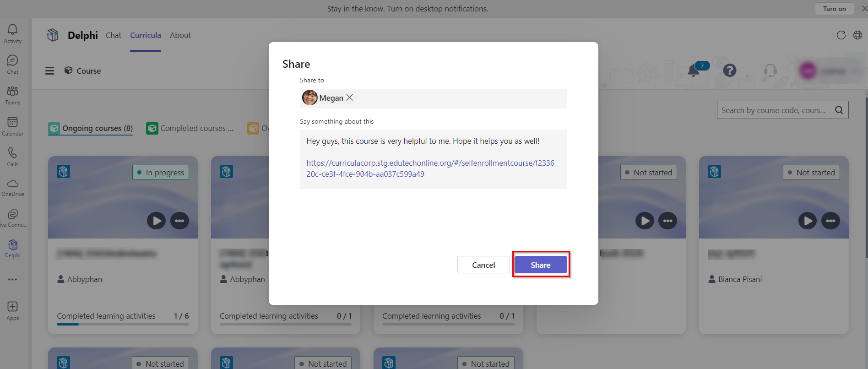This screenshot has height=369, width=868.
Task: Open the self-enrollment course link
Action: pos(430,168)
